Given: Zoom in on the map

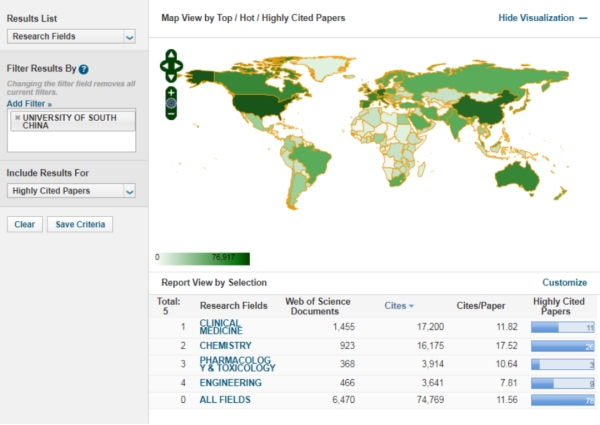Looking at the screenshot, I should [171, 91].
